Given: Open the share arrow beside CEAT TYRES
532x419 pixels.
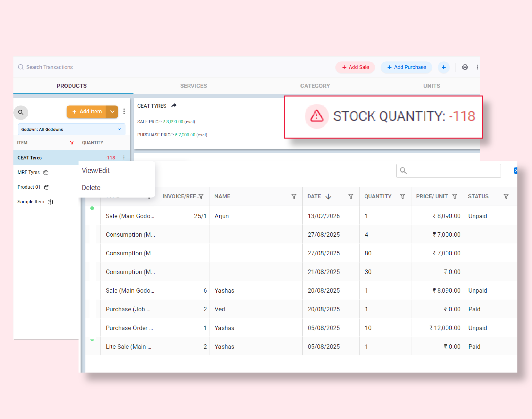Looking at the screenshot, I should (174, 105).
